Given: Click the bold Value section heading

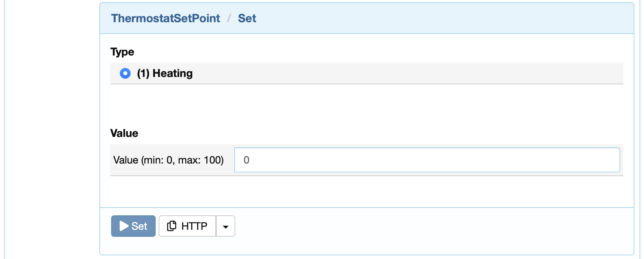Looking at the screenshot, I should [124, 133].
